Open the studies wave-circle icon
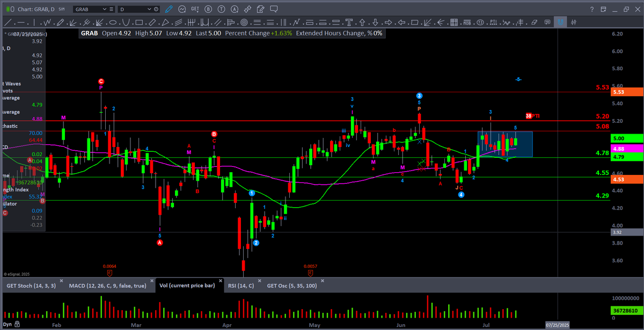Image resolution: width=644 pixels, height=330 pixels. 182,9
